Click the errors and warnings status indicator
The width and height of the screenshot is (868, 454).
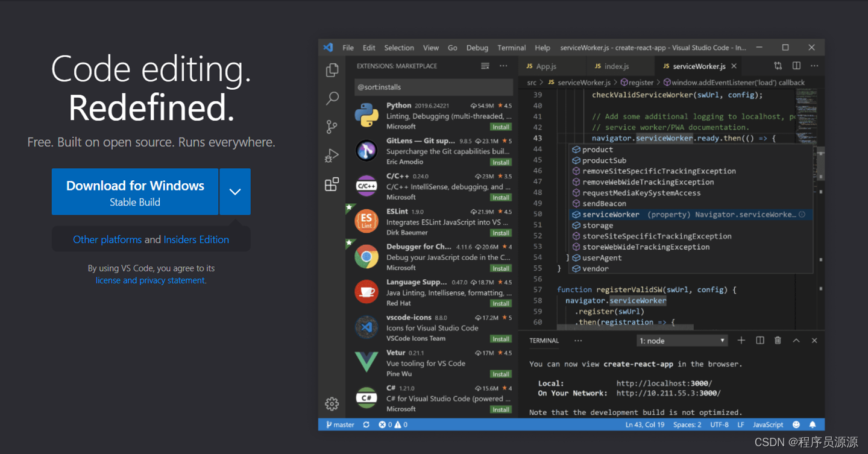click(393, 424)
